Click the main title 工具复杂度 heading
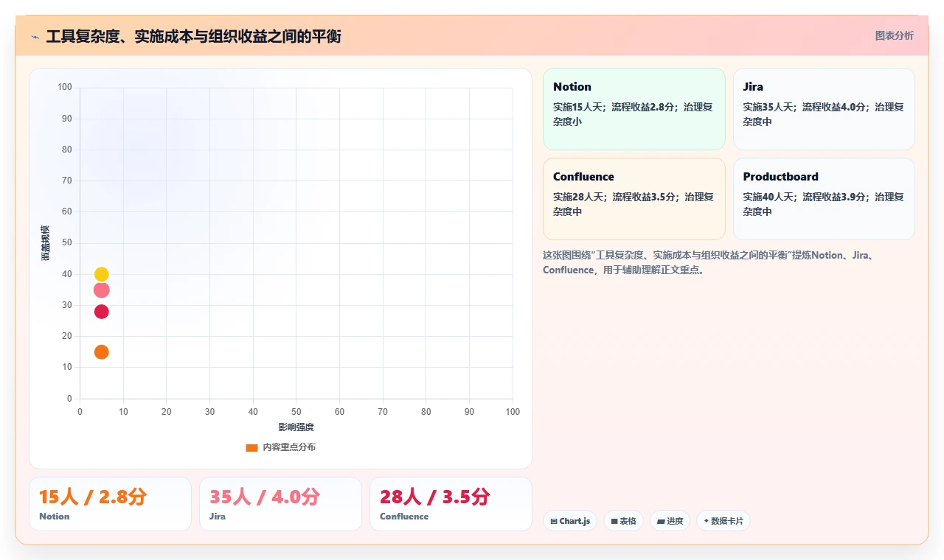 tap(193, 36)
